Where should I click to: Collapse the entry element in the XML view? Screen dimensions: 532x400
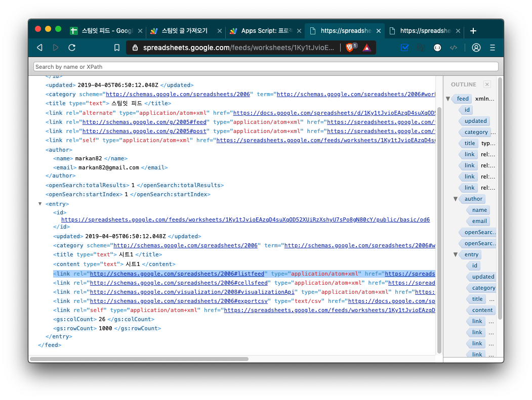pos(40,204)
